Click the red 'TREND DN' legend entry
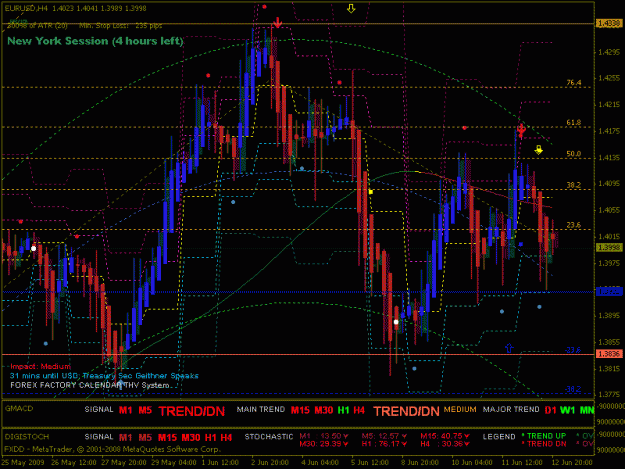This screenshot has height=469, width=625. click(x=544, y=443)
